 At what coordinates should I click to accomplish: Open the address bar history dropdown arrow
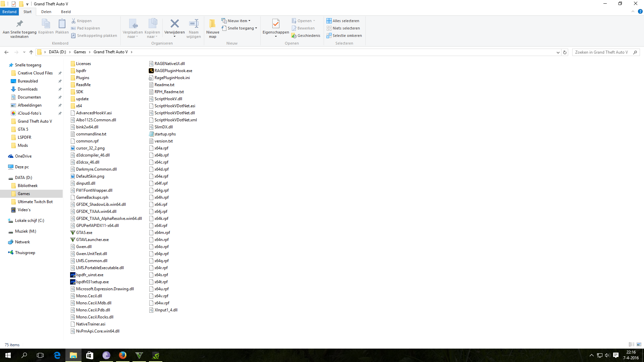pyautogui.click(x=558, y=52)
